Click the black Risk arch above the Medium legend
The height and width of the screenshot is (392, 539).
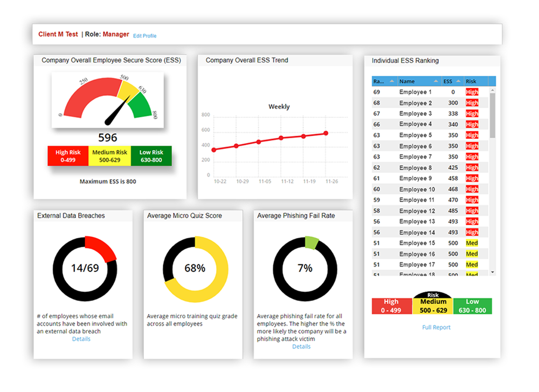(x=432, y=295)
